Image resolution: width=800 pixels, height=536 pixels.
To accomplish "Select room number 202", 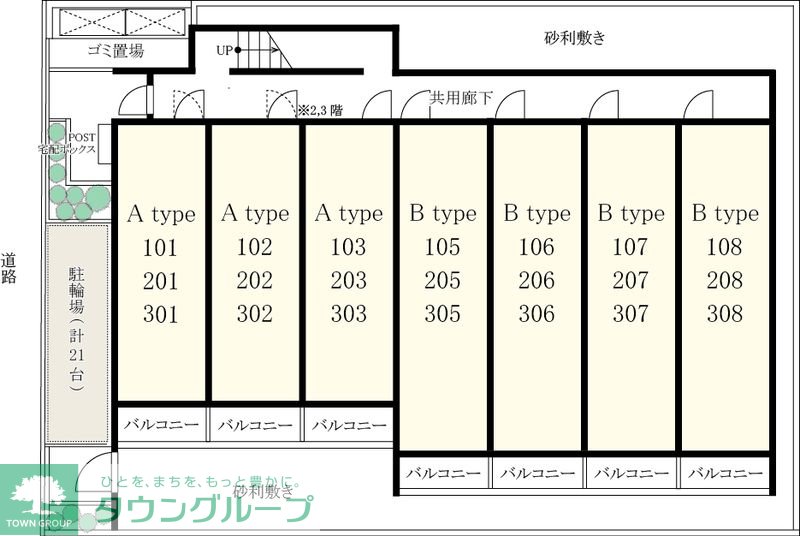I will [x=254, y=280].
